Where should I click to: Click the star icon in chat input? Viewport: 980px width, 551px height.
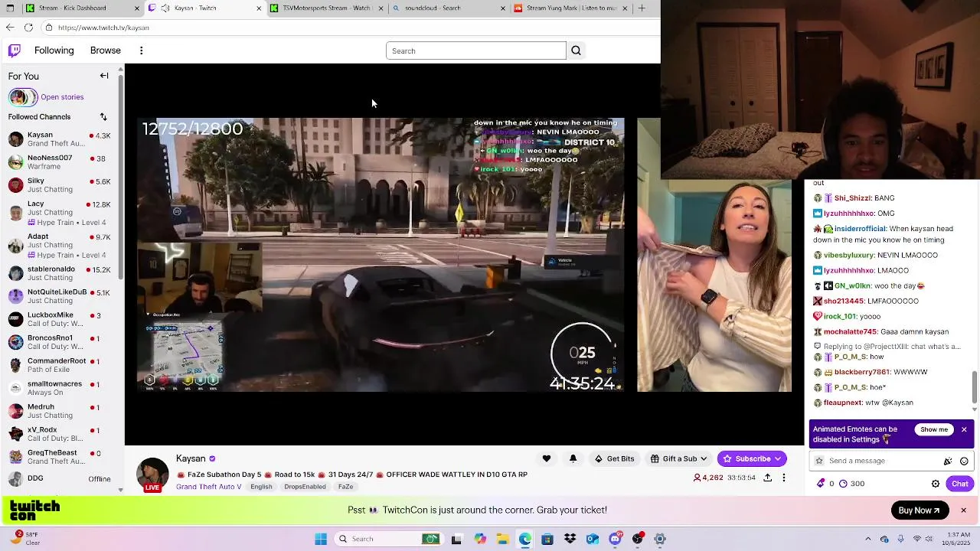point(819,461)
